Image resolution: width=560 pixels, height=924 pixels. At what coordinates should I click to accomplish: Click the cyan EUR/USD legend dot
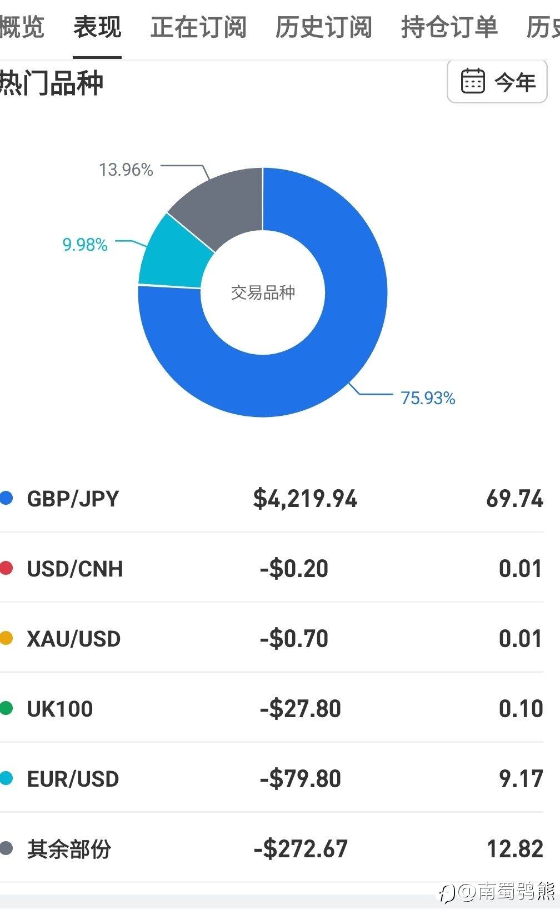click(x=7, y=778)
